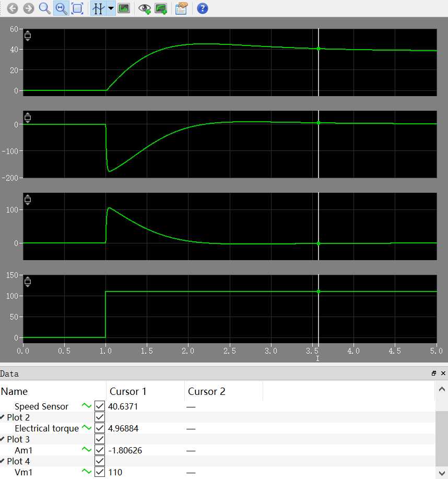This screenshot has height=479, width=448.
Task: Click the Y-axis scale icon in fourth plot
Action: click(x=28, y=282)
